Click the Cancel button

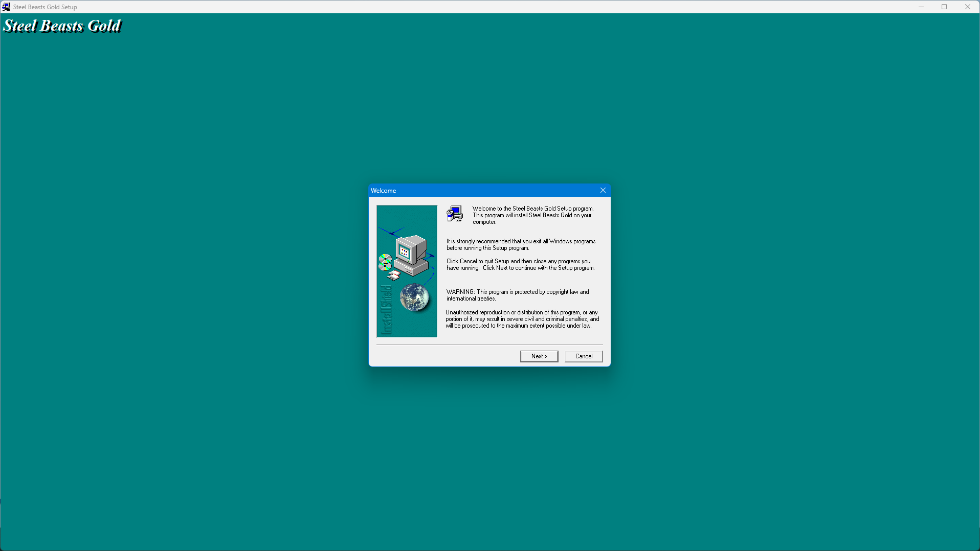(584, 356)
